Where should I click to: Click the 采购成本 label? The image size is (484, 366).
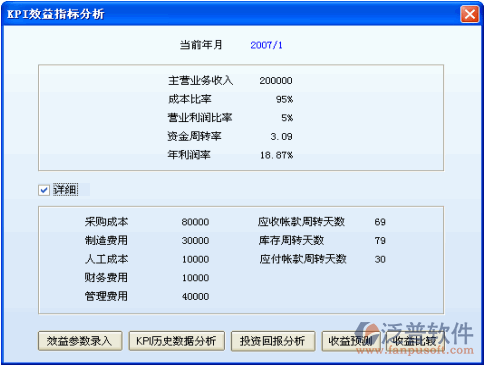point(106,222)
